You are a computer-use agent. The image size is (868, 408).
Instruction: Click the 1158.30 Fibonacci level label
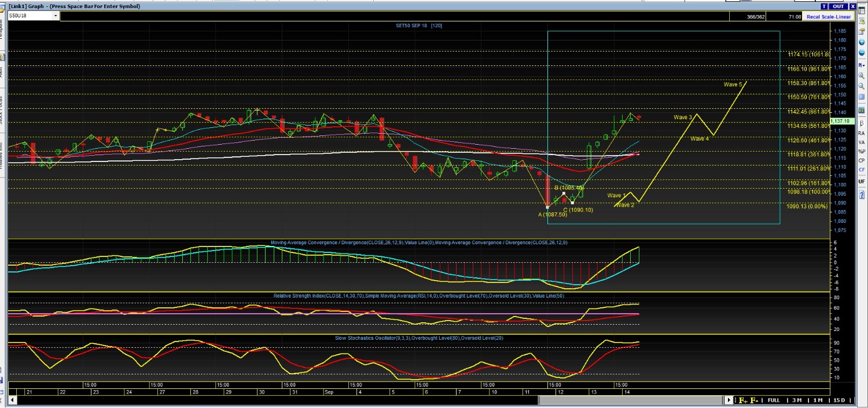tap(809, 83)
